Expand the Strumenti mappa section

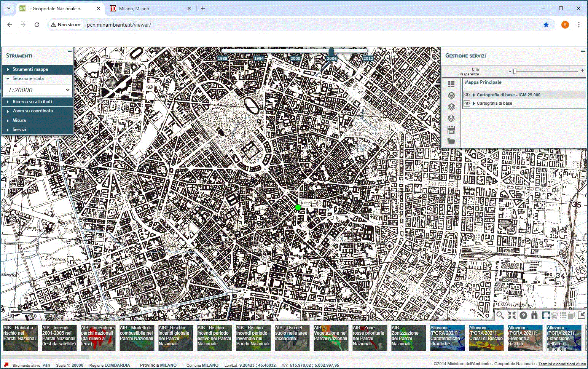(x=37, y=69)
